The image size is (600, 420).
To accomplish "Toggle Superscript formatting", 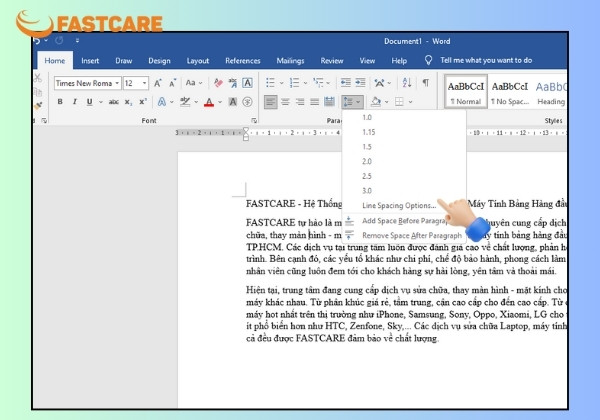I will [x=143, y=102].
